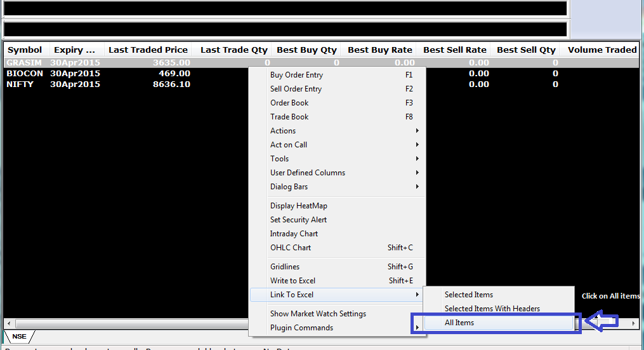Open the Intraday Chart option

pyautogui.click(x=294, y=234)
